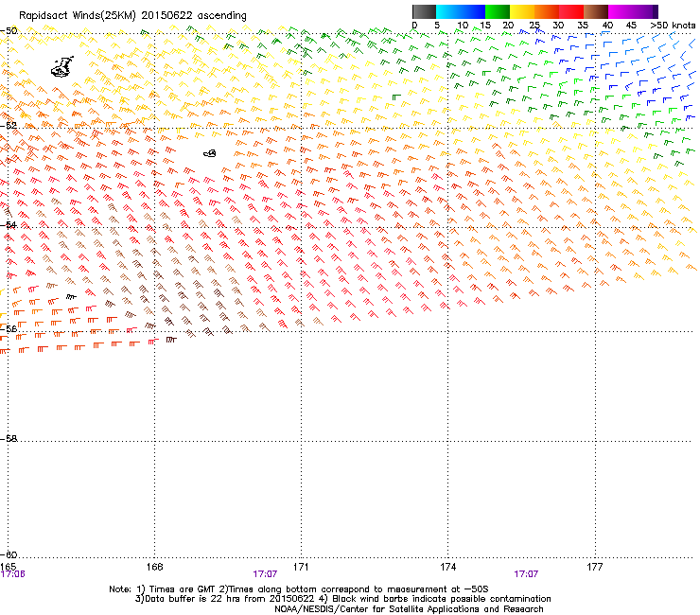This screenshot has width=700, height=615.
Task: Click the yellow 20-25 knots legend swatch
Action: tap(522, 11)
